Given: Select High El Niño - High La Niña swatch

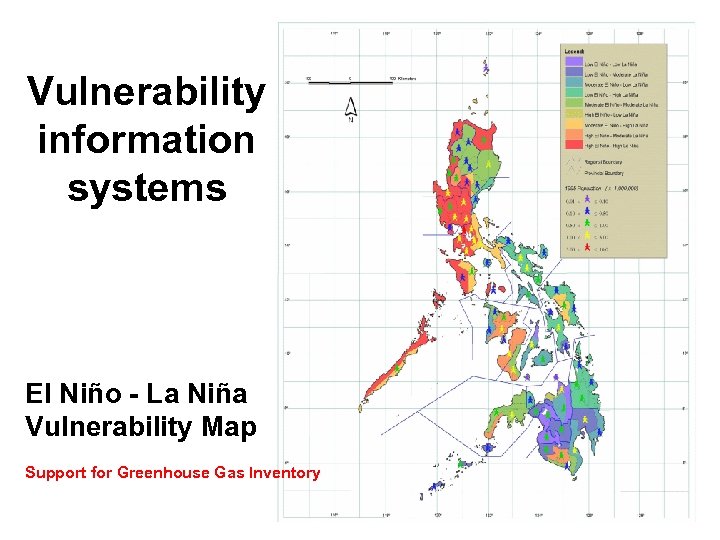Looking at the screenshot, I should click(574, 144).
